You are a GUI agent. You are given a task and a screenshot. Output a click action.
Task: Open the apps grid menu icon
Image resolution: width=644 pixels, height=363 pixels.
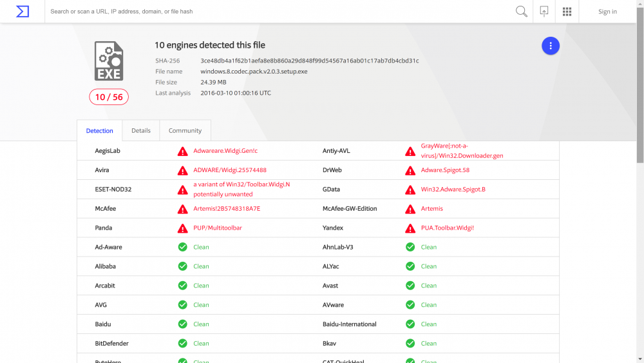click(567, 12)
